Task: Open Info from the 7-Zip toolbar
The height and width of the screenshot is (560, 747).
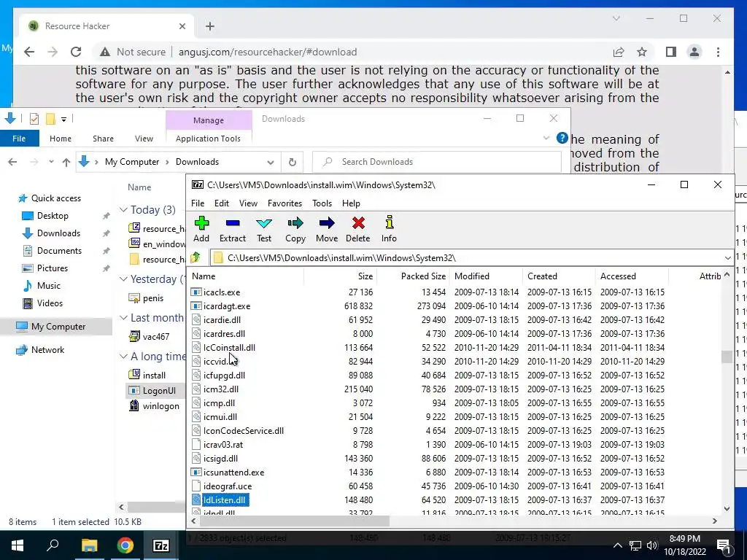Action: [389, 229]
